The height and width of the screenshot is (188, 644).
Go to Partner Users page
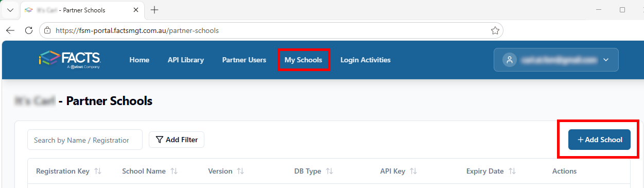click(x=244, y=60)
